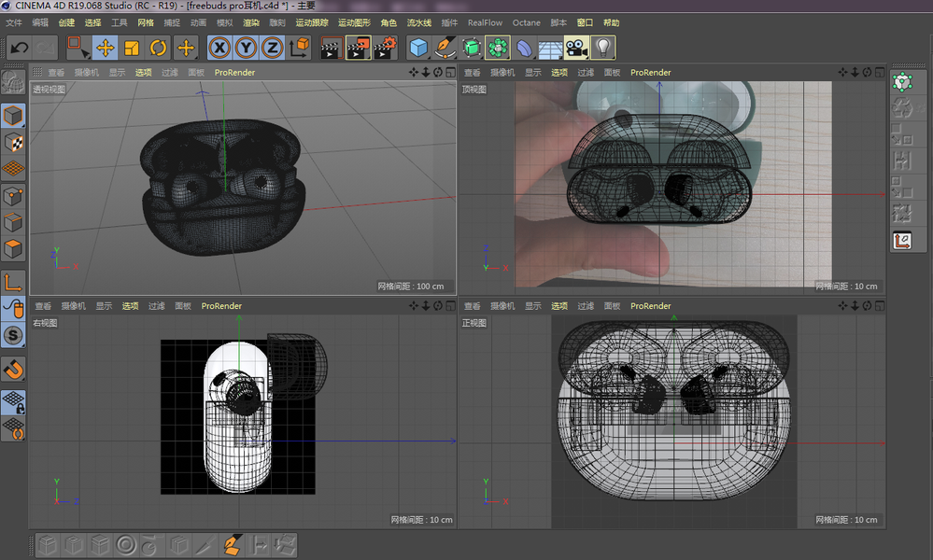The image size is (933, 560).
Task: Open the green Subdivision Surface flyout
Action: 472,48
